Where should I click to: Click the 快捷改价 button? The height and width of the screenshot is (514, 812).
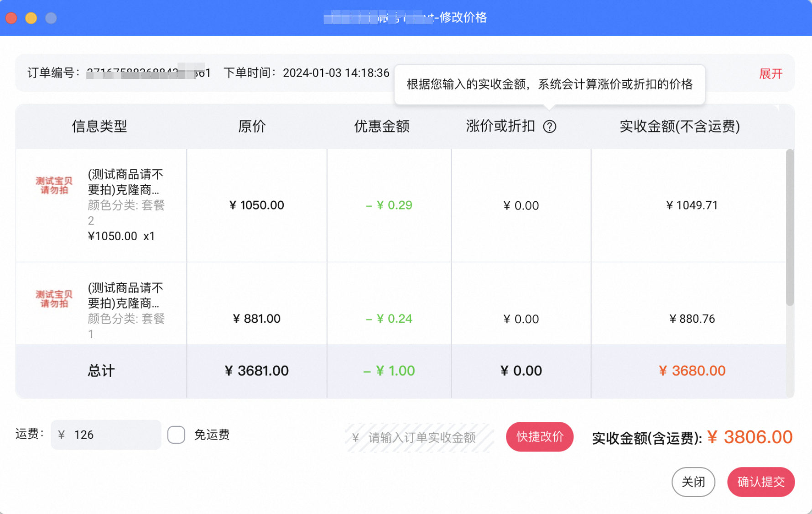[540, 437]
